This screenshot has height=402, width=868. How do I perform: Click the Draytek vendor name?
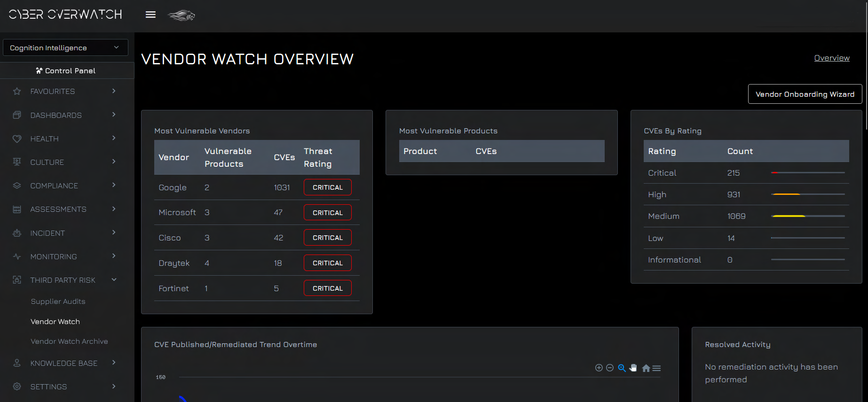(174, 263)
